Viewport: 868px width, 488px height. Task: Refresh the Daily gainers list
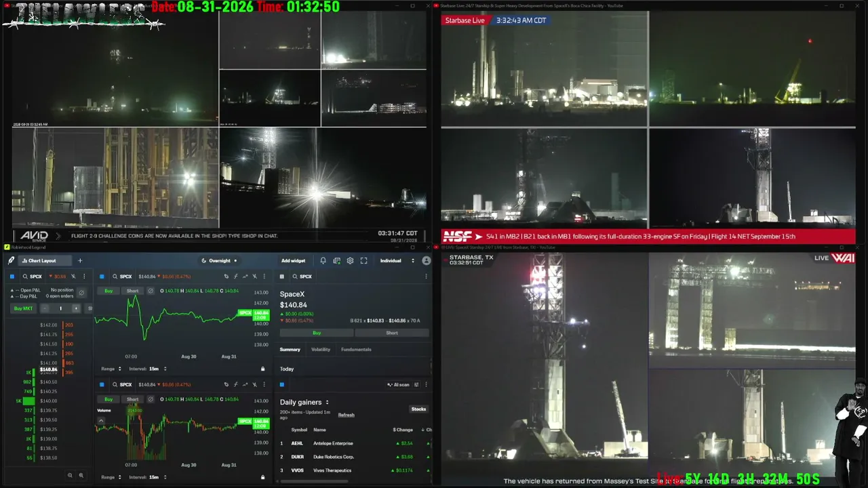click(x=347, y=415)
